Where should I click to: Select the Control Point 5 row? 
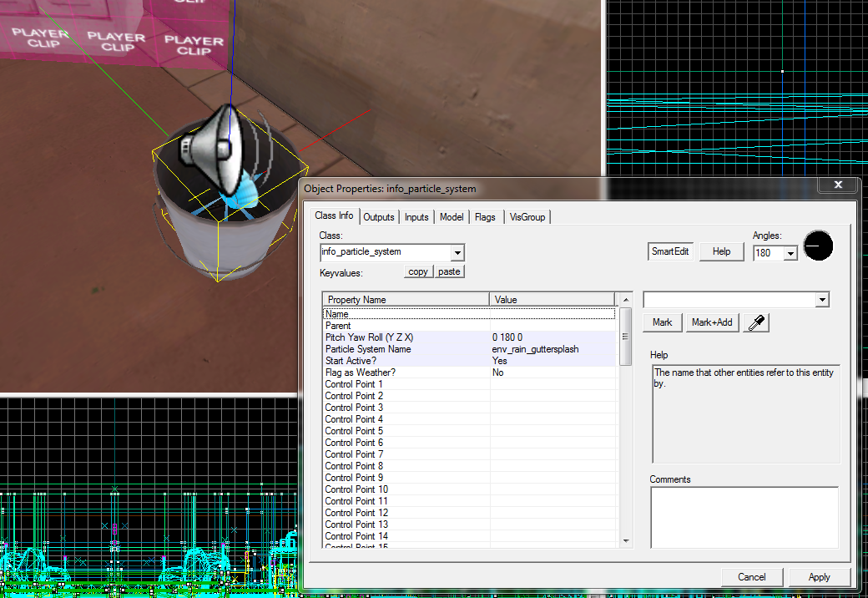[469, 431]
